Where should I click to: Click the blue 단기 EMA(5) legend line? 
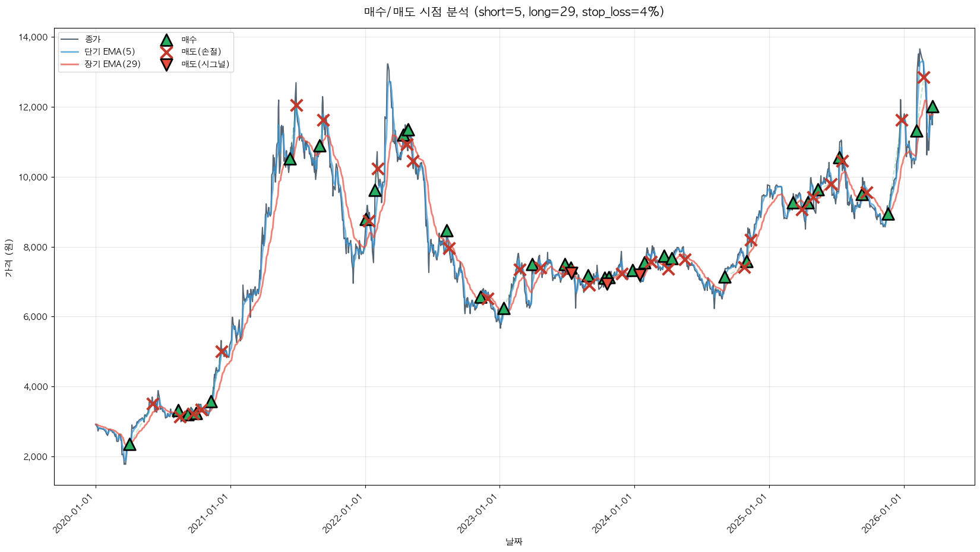click(69, 52)
